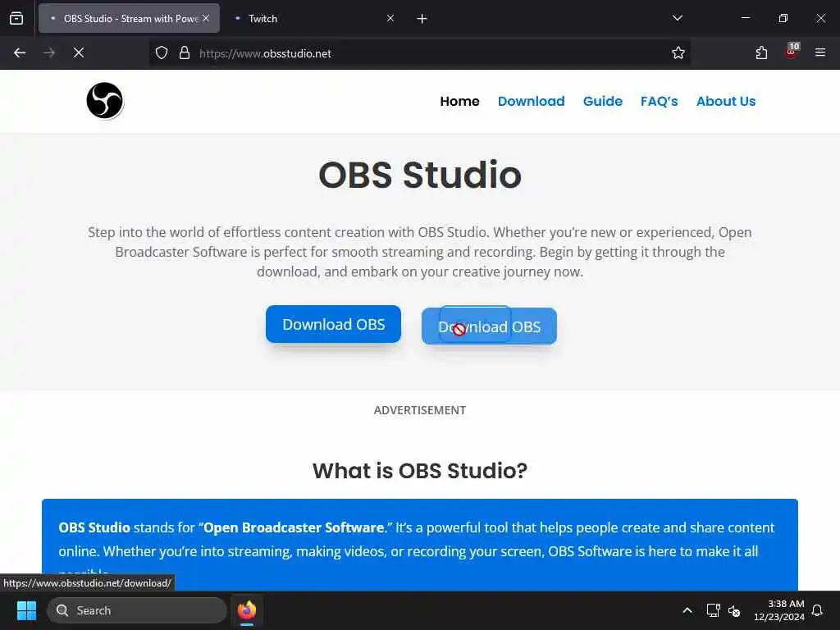Close the Twitch tab

[390, 18]
